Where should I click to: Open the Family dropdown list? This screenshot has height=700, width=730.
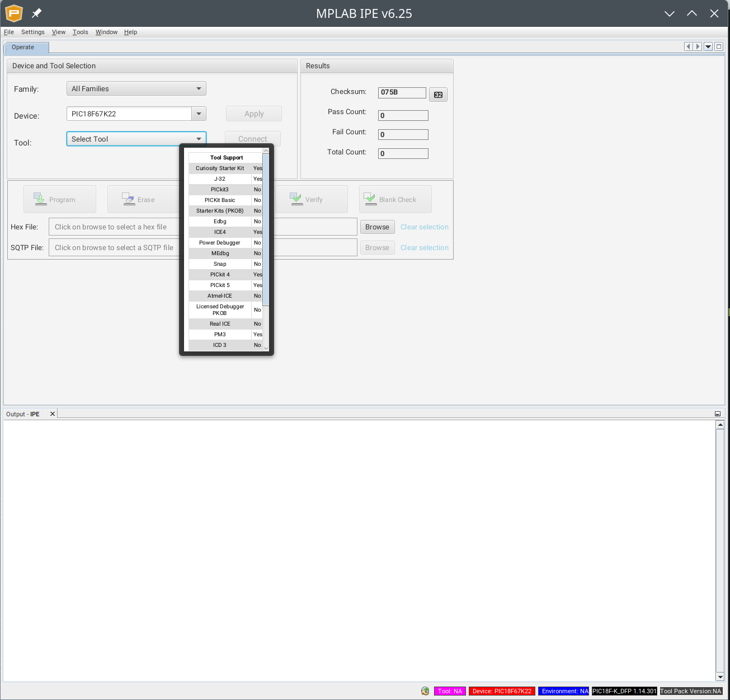[136, 88]
